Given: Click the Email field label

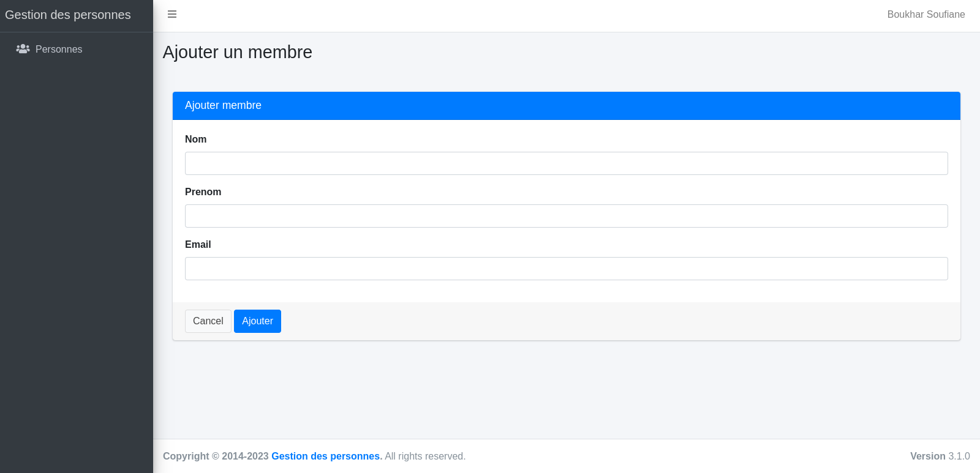Looking at the screenshot, I should [198, 245].
